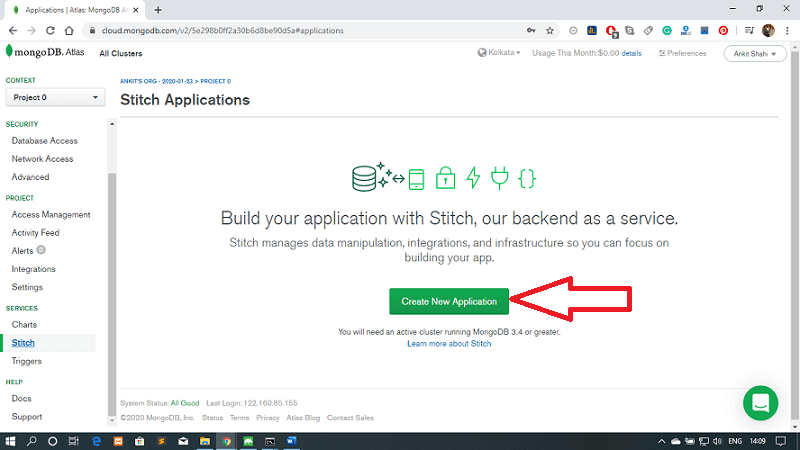Open the browser's saved password key icon
Image resolution: width=800 pixels, height=450 pixels.
tap(531, 31)
